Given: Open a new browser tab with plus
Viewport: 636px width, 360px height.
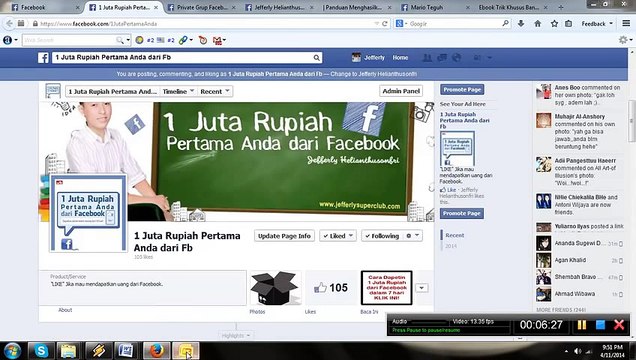Looking at the screenshot, I should coord(561,7).
